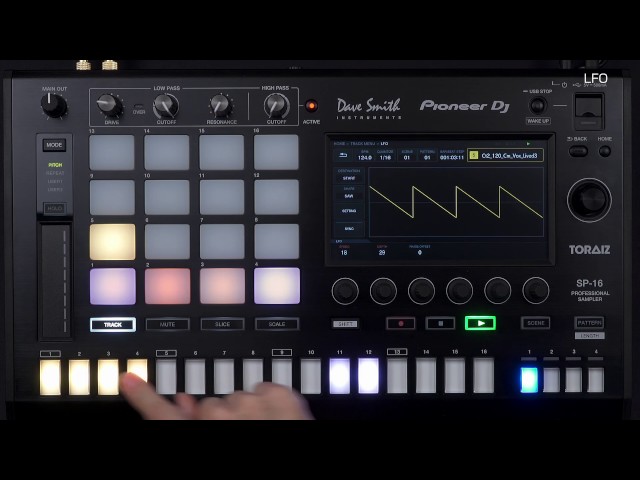Click the MAIN OUT volume knob
640x480 pixels.
(54, 105)
